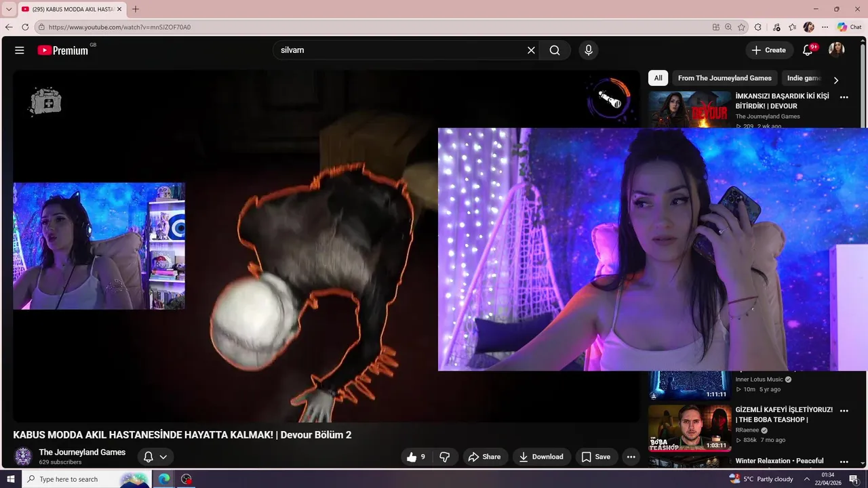Image resolution: width=868 pixels, height=488 pixels.
Task: Like this video
Action: pos(416,457)
